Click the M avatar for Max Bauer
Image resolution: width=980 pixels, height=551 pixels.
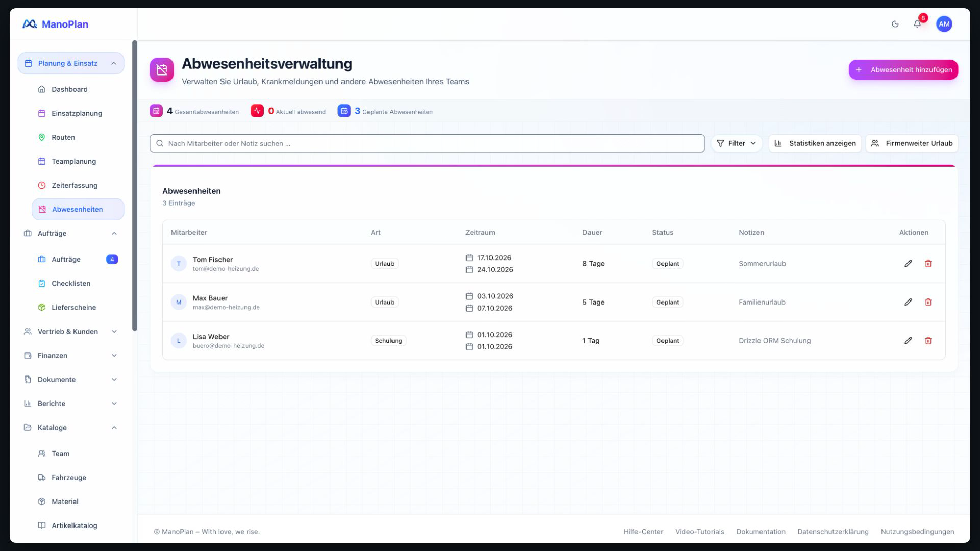[179, 302]
